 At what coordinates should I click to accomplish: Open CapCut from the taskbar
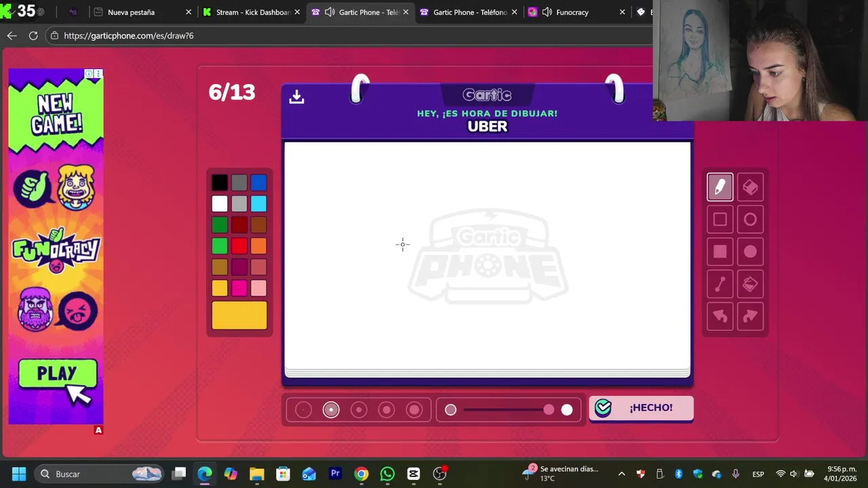[x=414, y=474]
